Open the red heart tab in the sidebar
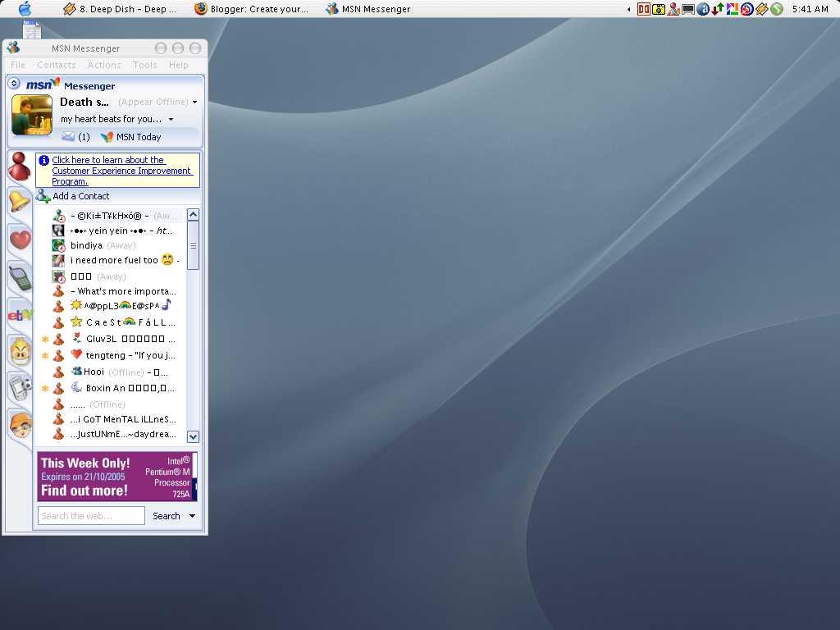This screenshot has height=630, width=840. [21, 239]
